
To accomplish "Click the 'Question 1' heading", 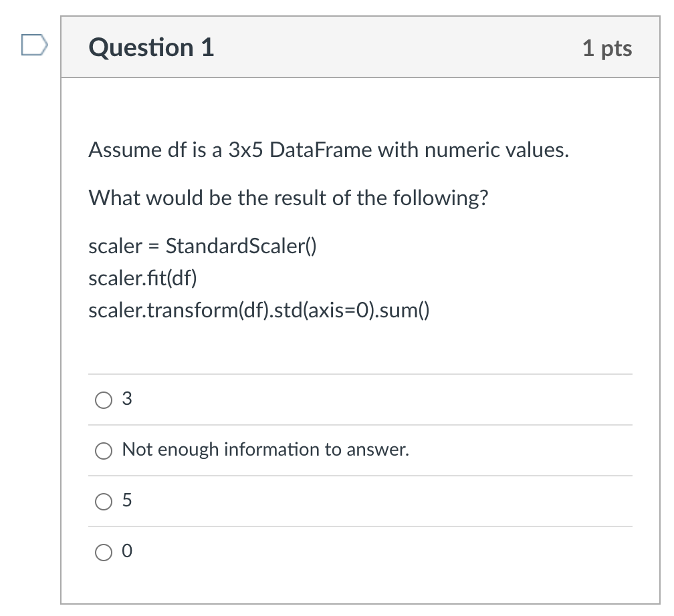I will [x=151, y=47].
